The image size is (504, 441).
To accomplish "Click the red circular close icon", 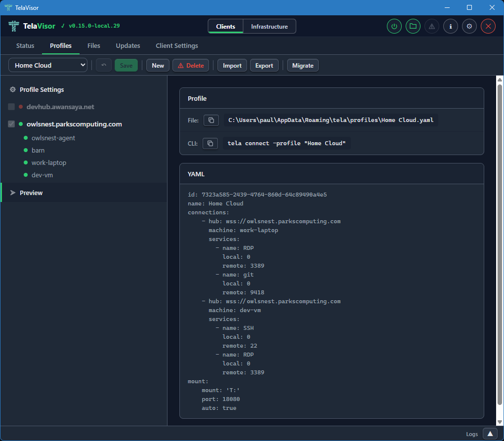I will tap(488, 26).
